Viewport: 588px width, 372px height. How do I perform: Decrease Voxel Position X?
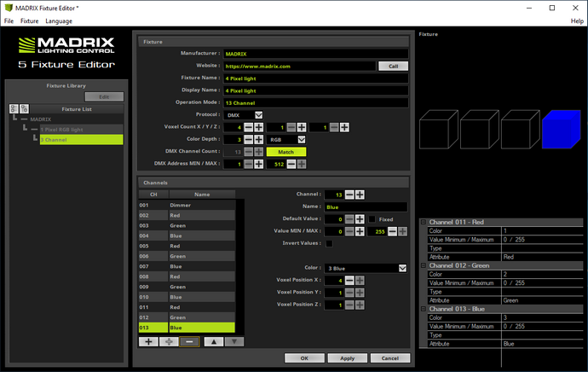click(349, 281)
